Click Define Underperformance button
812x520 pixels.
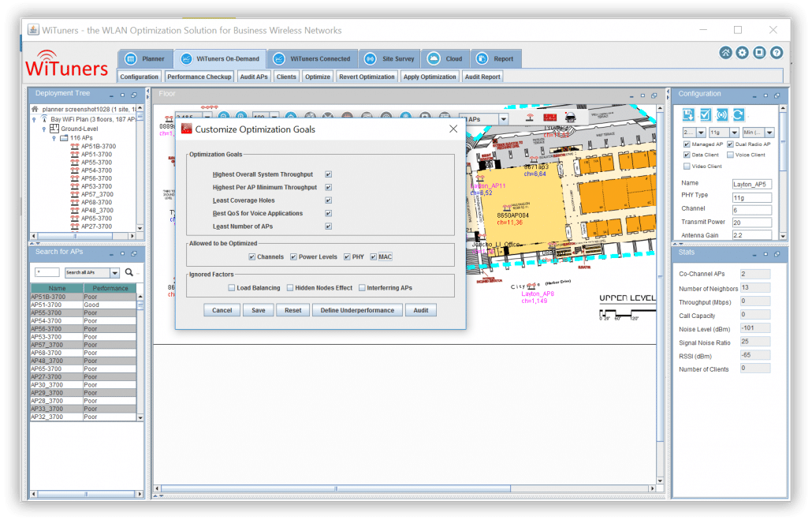(357, 310)
